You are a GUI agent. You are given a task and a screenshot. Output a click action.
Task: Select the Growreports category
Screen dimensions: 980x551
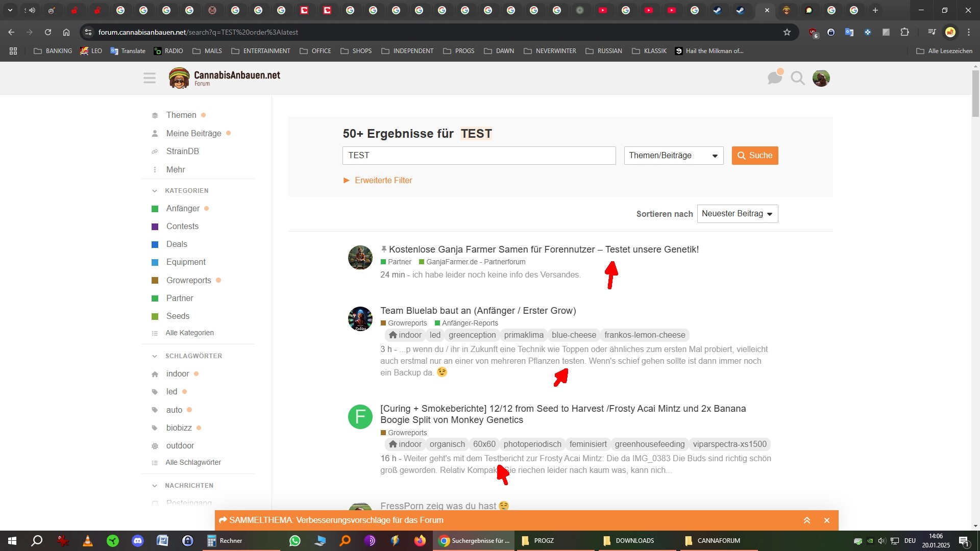pyautogui.click(x=188, y=280)
